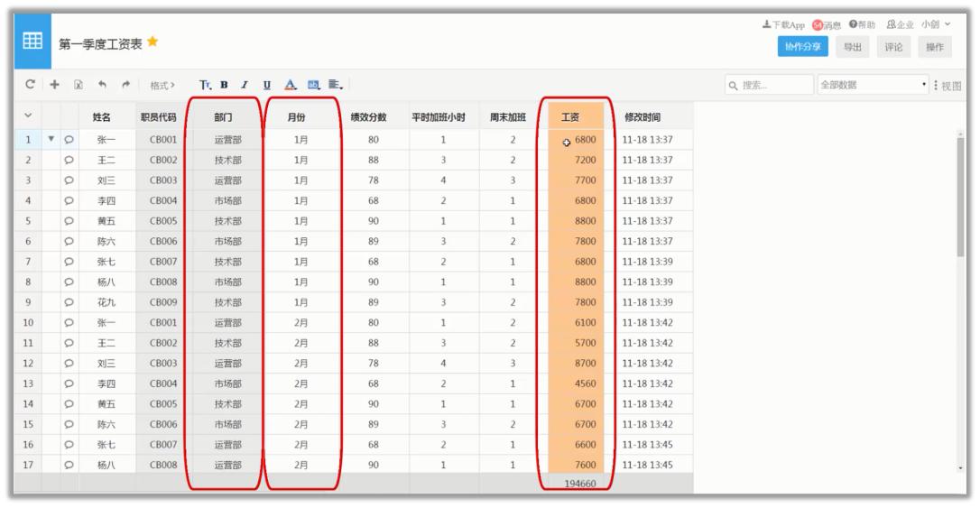Screen dimensions: 980x508
Task: Open comment bubble on row 14
Action: coord(69,403)
